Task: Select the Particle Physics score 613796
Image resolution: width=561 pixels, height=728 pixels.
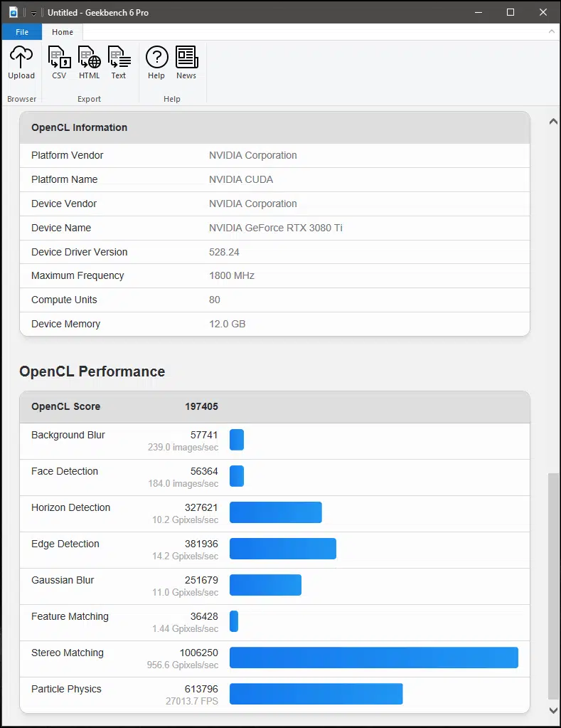Action: pyautogui.click(x=201, y=689)
